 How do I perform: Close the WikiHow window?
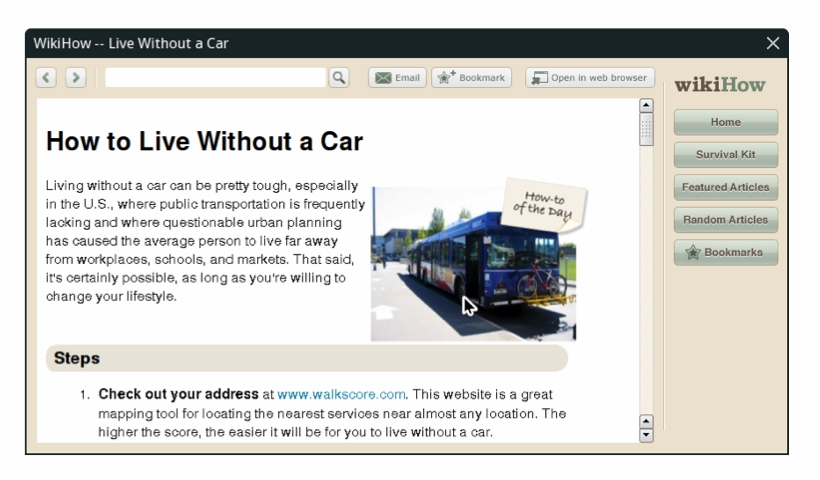pyautogui.click(x=773, y=43)
